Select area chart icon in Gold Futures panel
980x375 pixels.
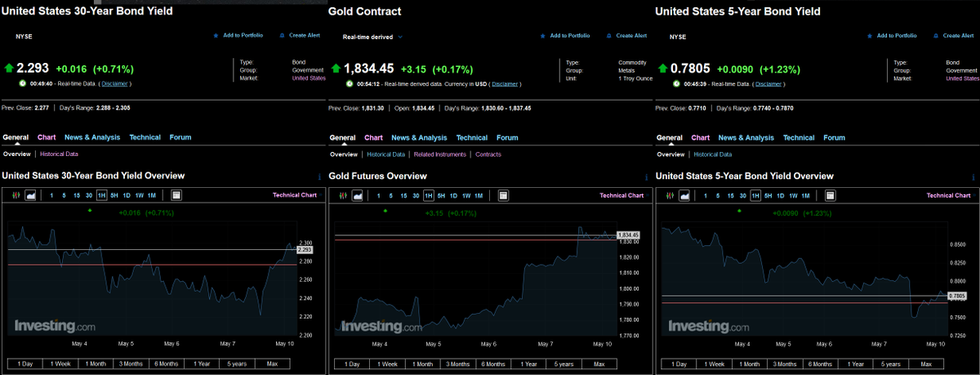coord(358,195)
